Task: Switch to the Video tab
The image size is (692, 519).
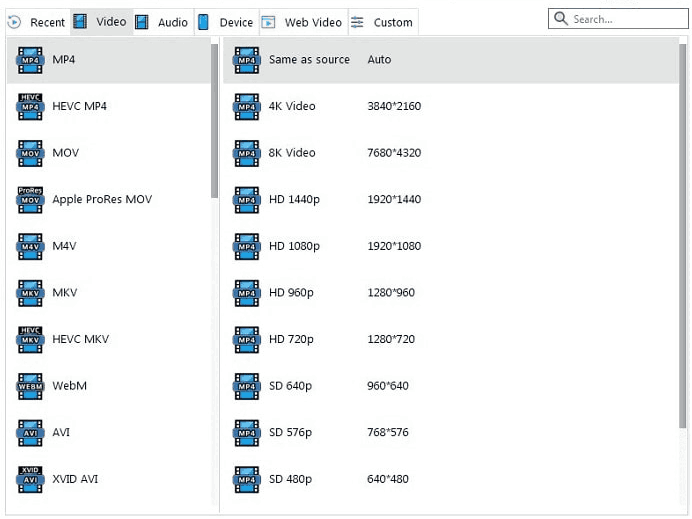Action: (x=101, y=22)
